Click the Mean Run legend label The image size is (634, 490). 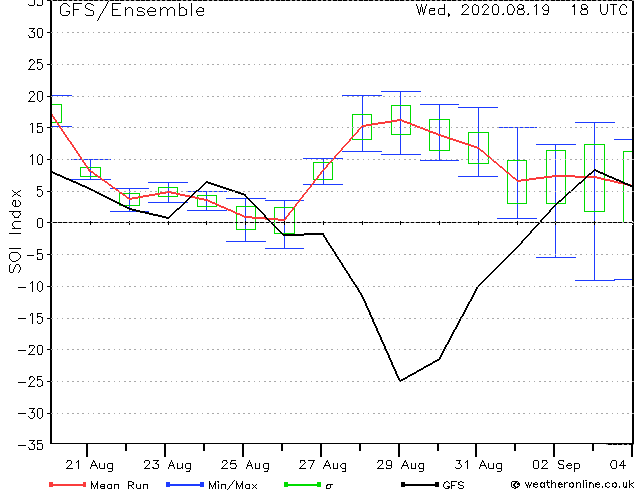(x=119, y=485)
